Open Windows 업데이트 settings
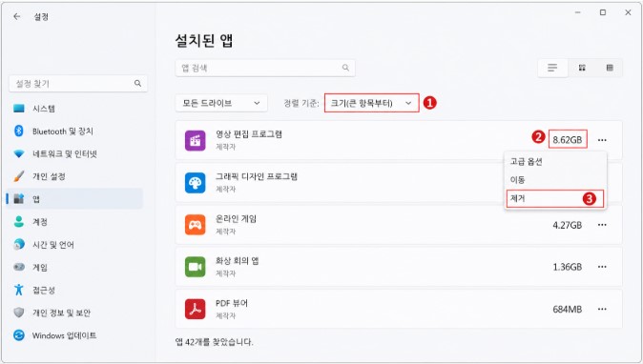643x364 pixels. pyautogui.click(x=74, y=335)
